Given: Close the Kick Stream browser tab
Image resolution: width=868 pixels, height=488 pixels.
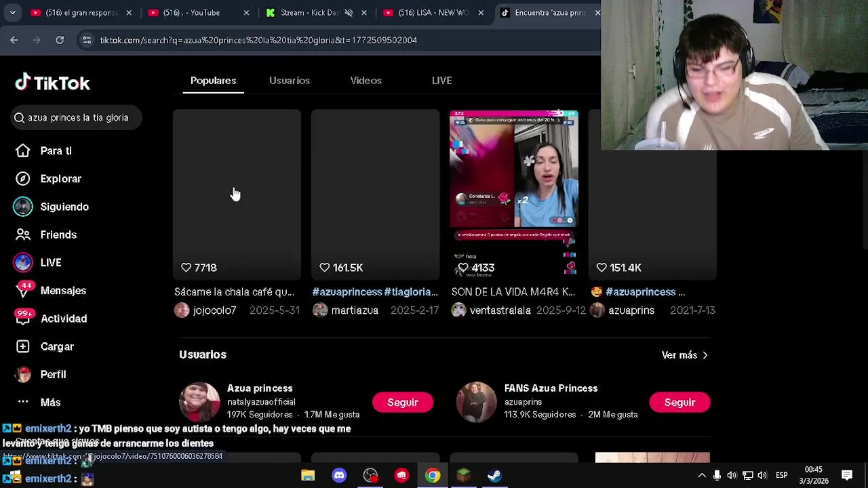Looking at the screenshot, I should point(363,13).
